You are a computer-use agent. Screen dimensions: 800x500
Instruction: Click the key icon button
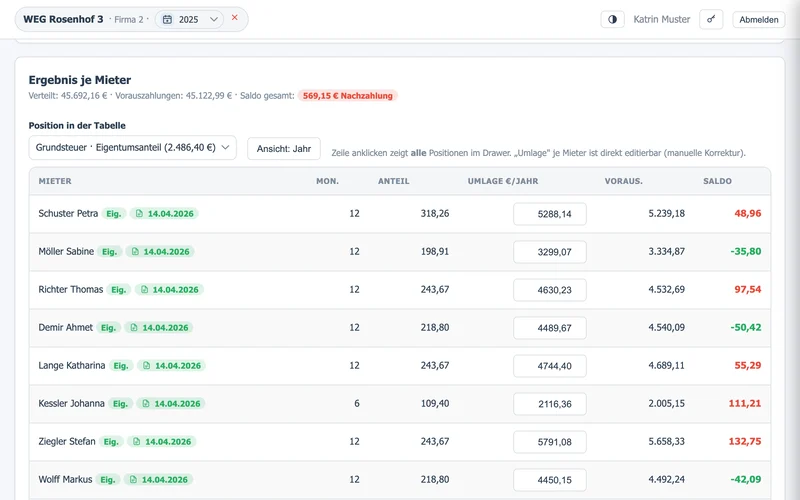[711, 19]
